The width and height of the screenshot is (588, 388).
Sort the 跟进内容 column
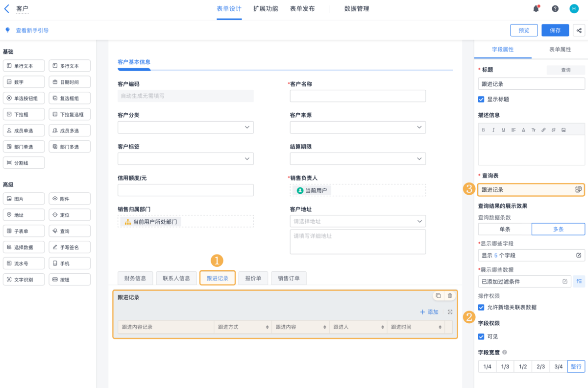coord(325,327)
